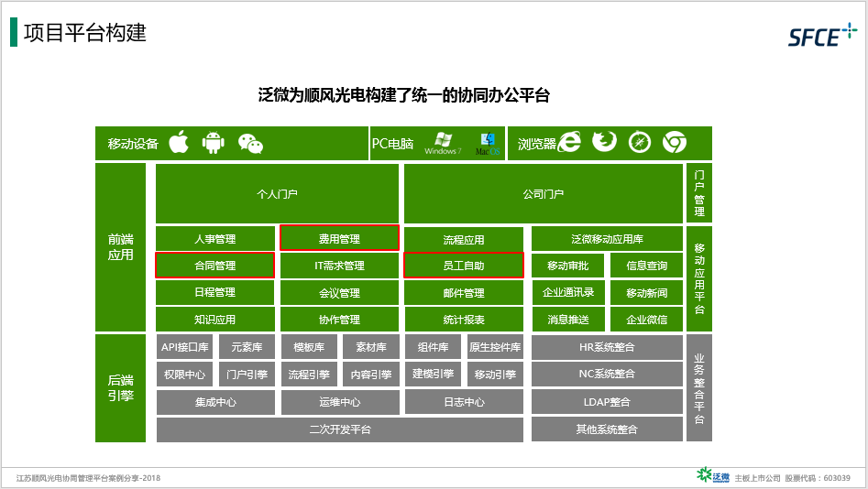This screenshot has height=489, width=868.
Task: Click the IT需求管理 box
Action: pos(339,266)
